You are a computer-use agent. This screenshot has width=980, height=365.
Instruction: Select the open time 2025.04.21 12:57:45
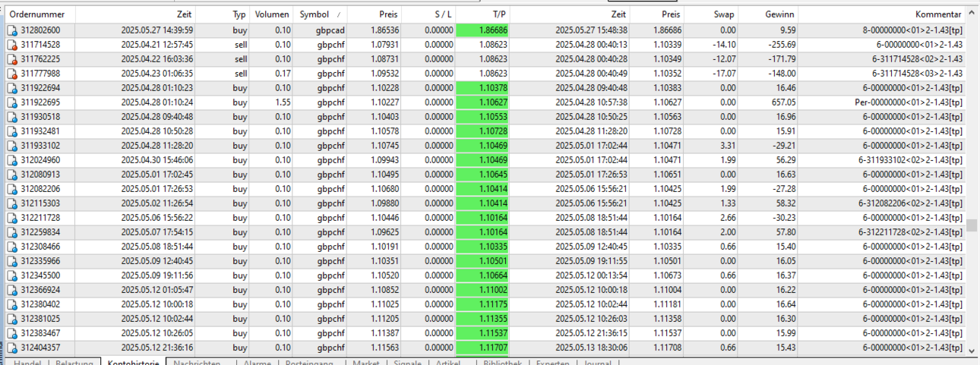click(157, 46)
